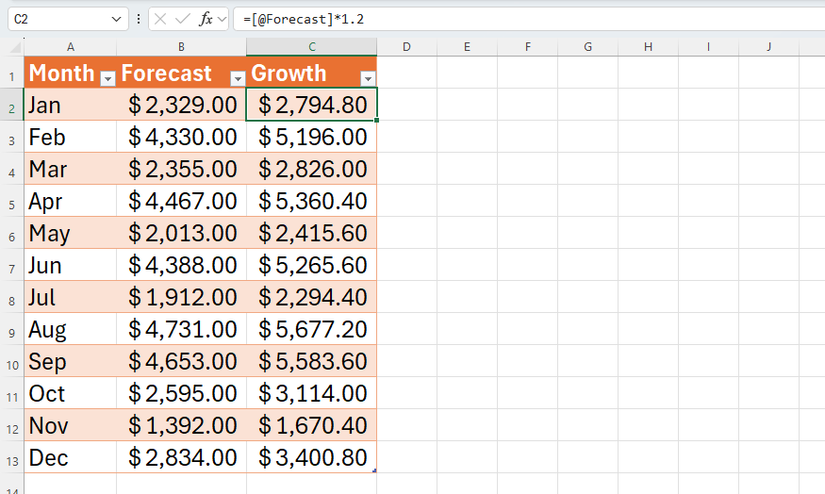Open the Name Box dropdown arrow
Screen dimensions: 825x494
click(116, 19)
